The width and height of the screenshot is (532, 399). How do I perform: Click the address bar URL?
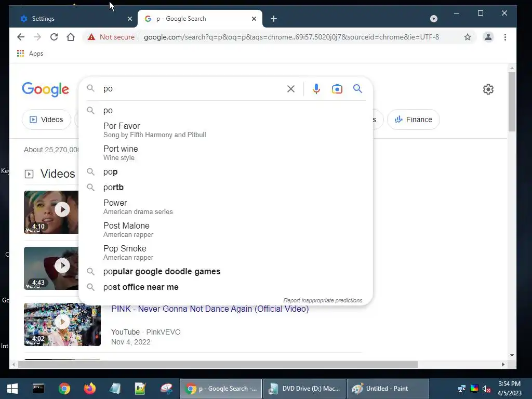point(291,37)
